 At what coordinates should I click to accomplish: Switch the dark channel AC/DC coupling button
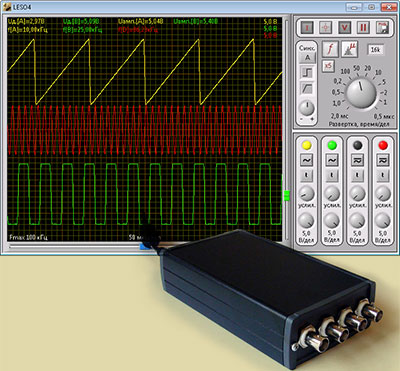(357, 160)
